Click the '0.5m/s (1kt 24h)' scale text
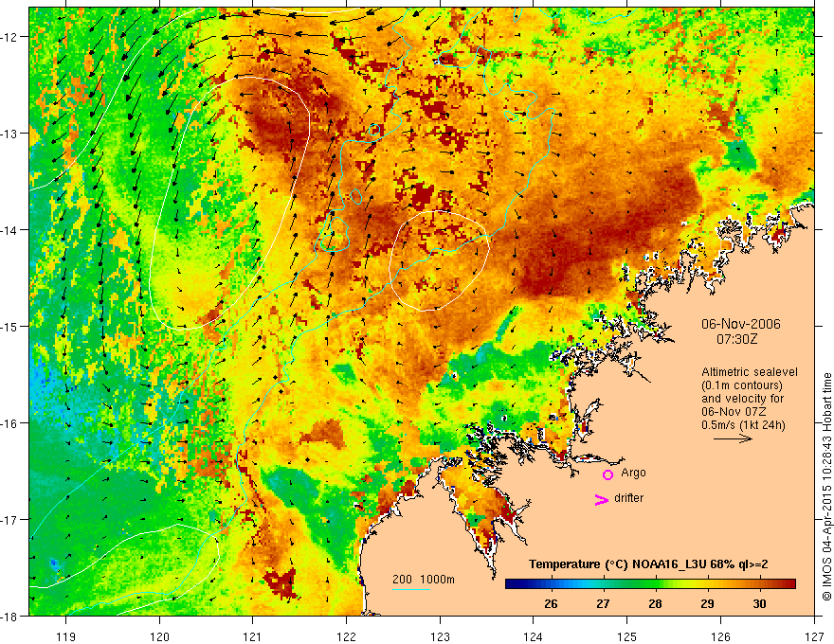The height and width of the screenshot is (644, 834). click(743, 425)
